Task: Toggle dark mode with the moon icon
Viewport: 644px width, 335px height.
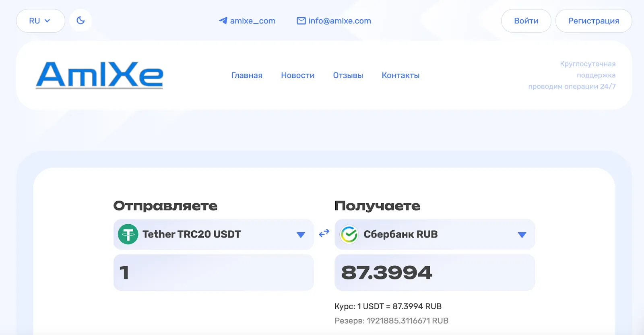Action: pyautogui.click(x=80, y=21)
